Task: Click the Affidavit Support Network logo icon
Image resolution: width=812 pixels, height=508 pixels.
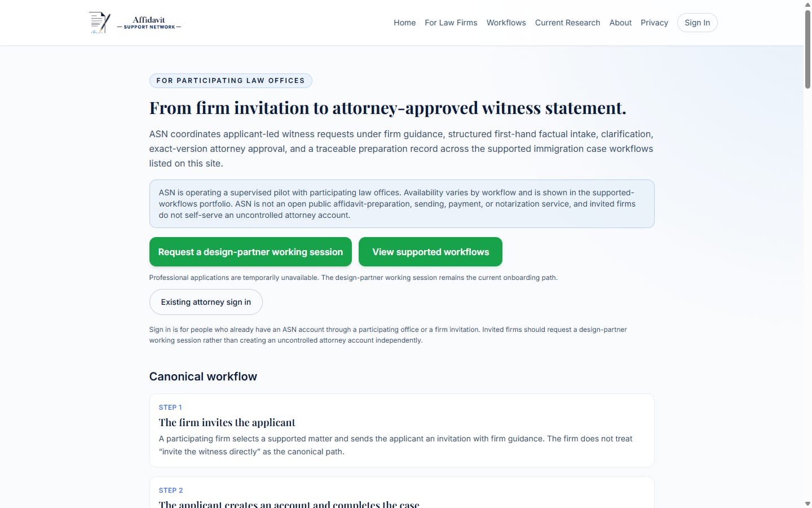Action: pyautogui.click(x=100, y=23)
